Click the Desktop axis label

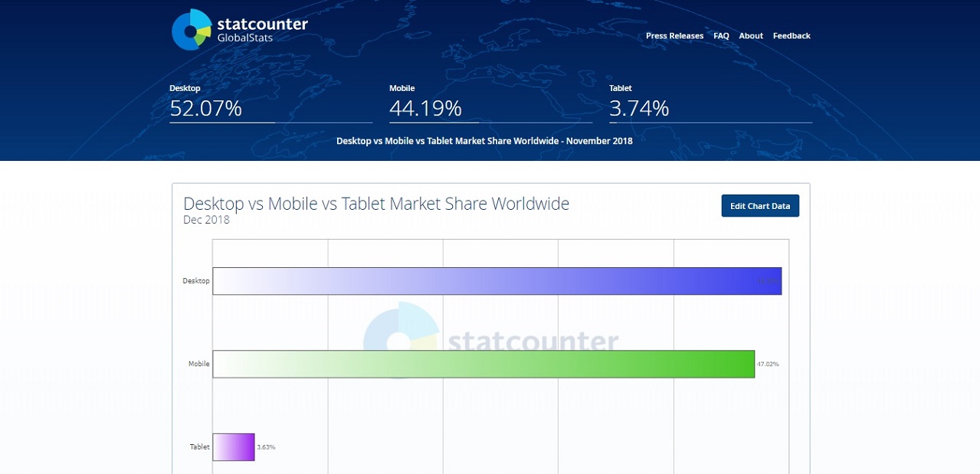195,281
